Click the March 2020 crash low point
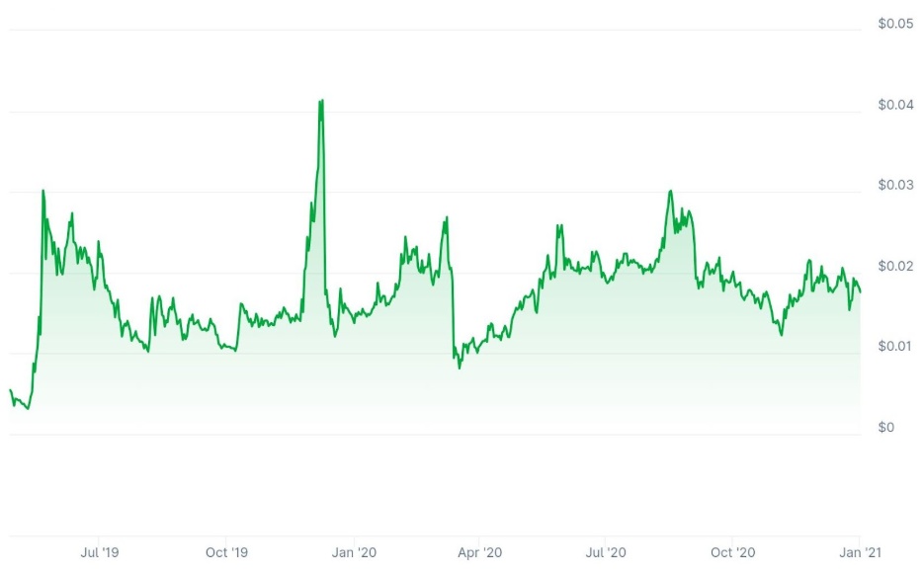 pyautogui.click(x=460, y=369)
